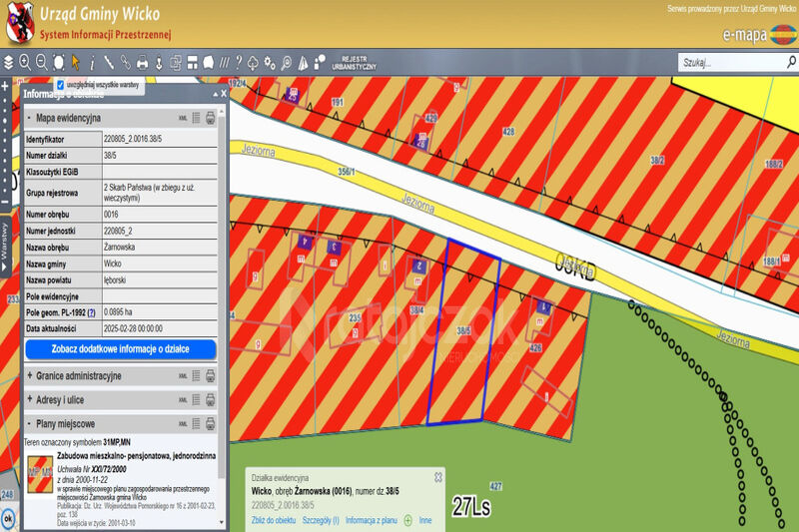799x532 pixels.
Task: Click the 'Zbliż do obiektu' link
Action: tap(271, 520)
